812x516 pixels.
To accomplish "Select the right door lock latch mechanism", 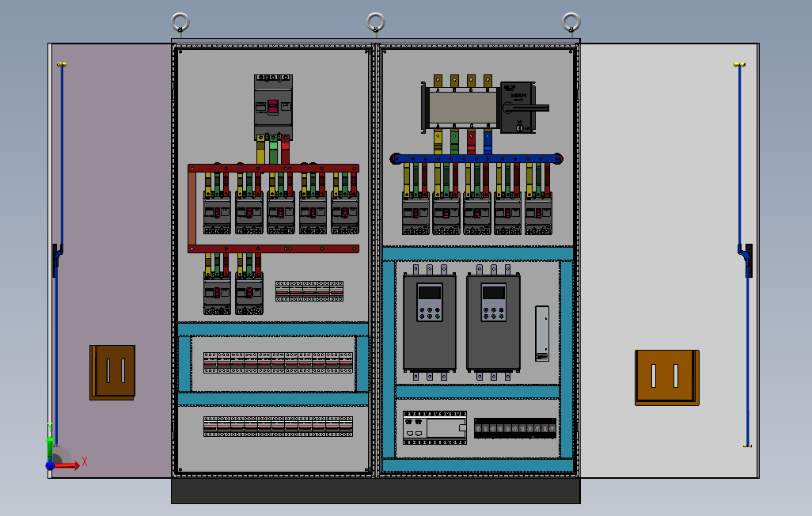I will [x=746, y=260].
